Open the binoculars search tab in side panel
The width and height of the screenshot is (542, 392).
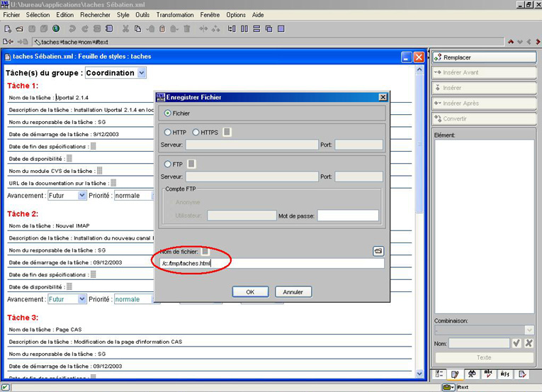coord(471,374)
